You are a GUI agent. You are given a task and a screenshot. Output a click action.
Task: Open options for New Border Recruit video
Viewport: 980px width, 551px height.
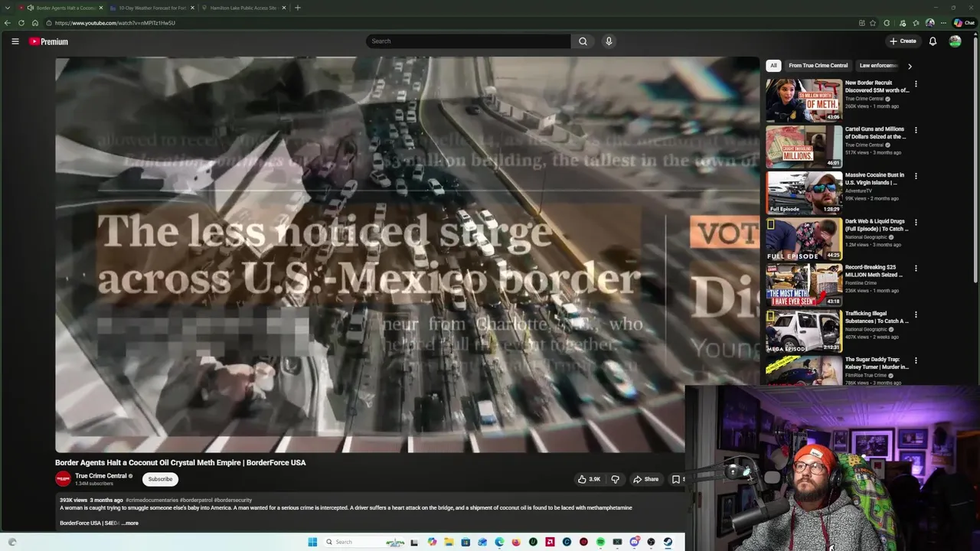916,84
